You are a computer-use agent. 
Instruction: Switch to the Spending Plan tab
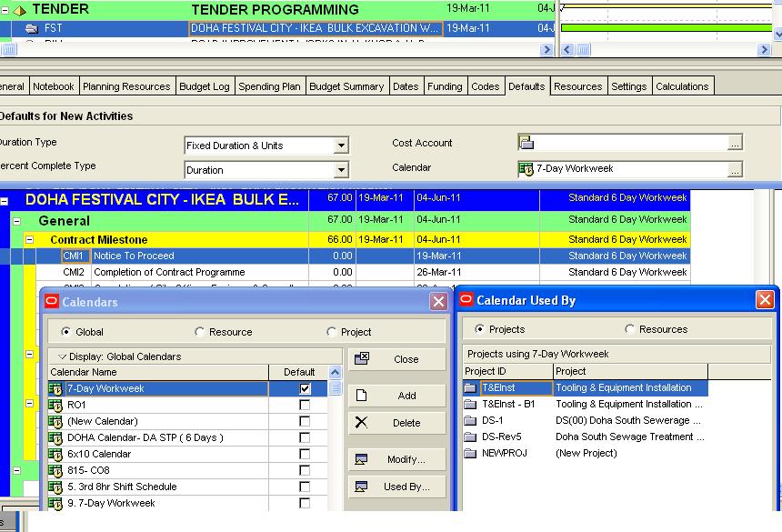[x=269, y=86]
